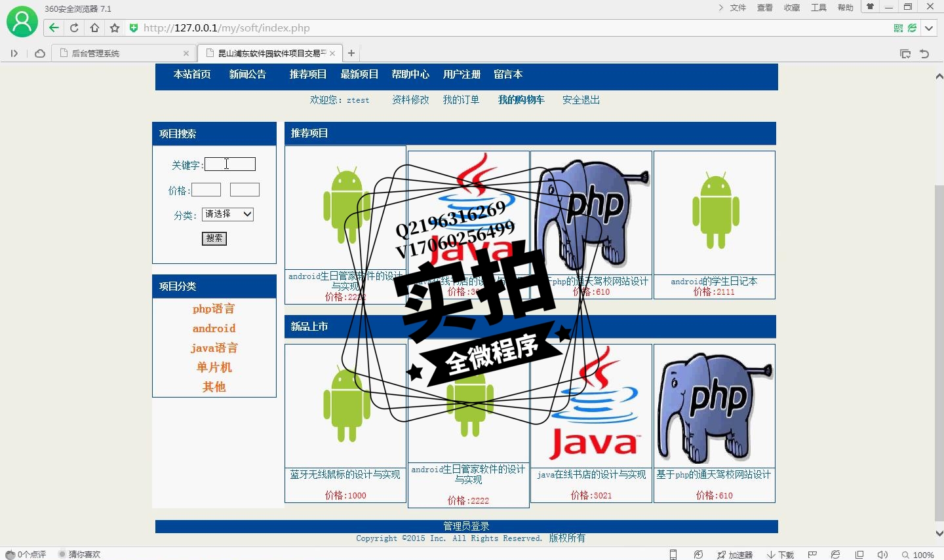Switch to the 昆山浦东软件园软件项目交易 tab

click(x=270, y=54)
